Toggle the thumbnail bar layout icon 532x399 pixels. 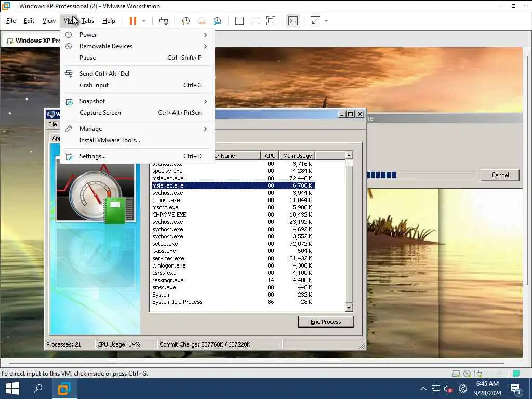tap(255, 21)
